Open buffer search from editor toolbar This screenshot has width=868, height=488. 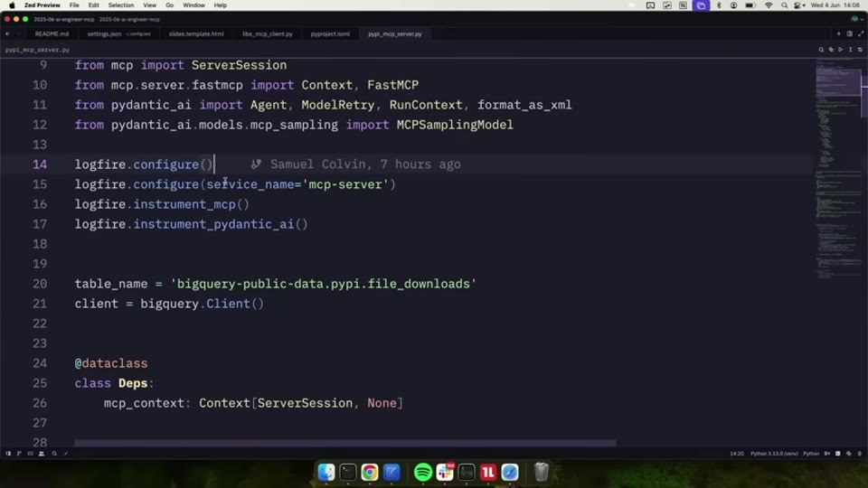pyautogui.click(x=821, y=50)
